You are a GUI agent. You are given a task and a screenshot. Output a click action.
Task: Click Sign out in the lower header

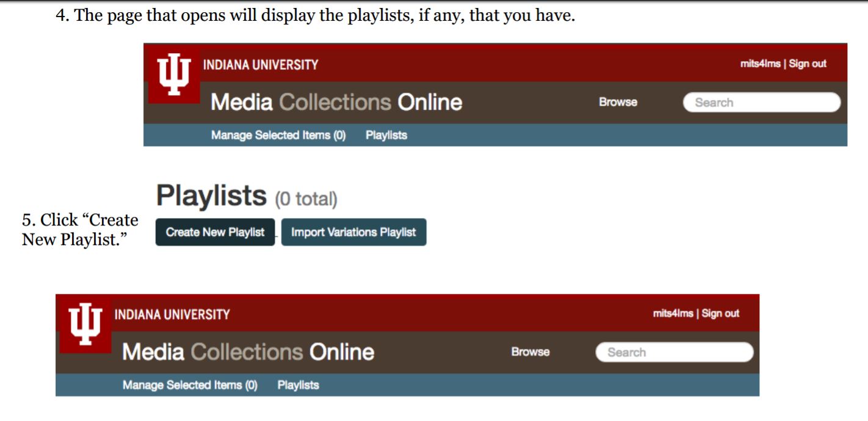[x=722, y=313]
